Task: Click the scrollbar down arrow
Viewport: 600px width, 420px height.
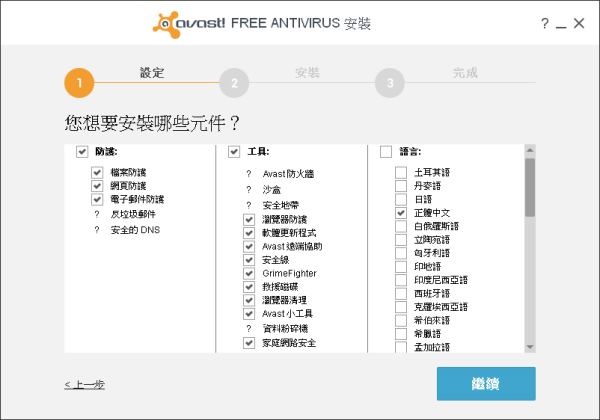Action: click(x=530, y=347)
